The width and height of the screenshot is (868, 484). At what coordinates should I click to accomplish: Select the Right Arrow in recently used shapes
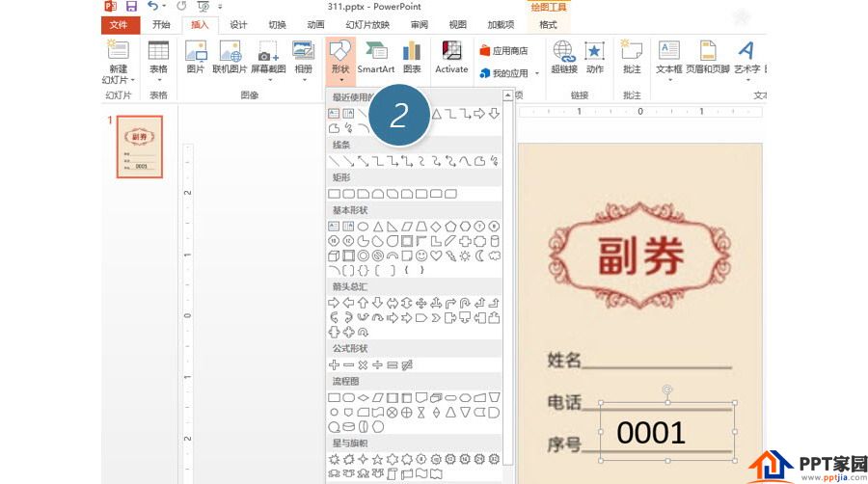pyautogui.click(x=479, y=114)
